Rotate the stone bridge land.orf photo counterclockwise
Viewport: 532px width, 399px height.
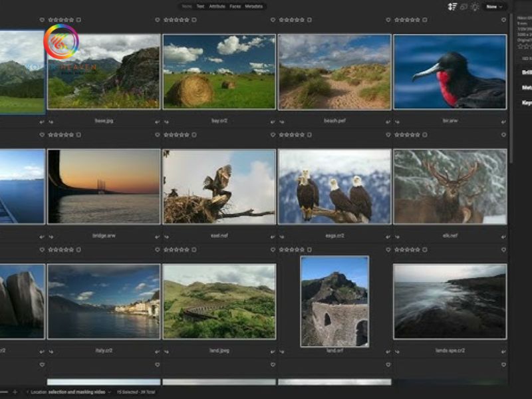coord(282,352)
